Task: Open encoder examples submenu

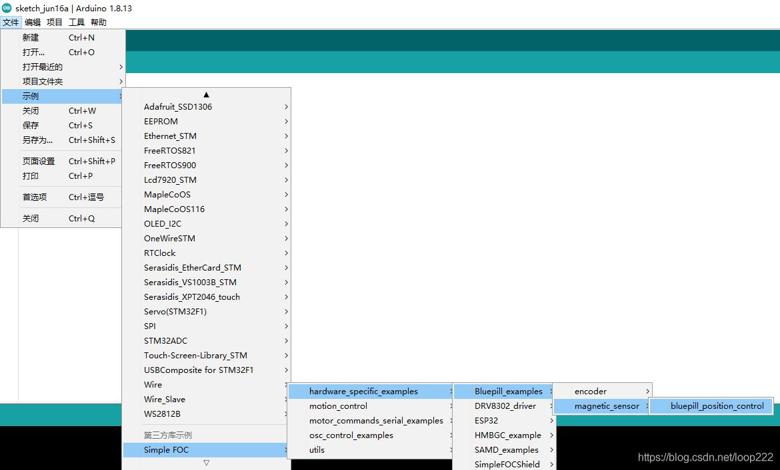Action: click(x=602, y=392)
